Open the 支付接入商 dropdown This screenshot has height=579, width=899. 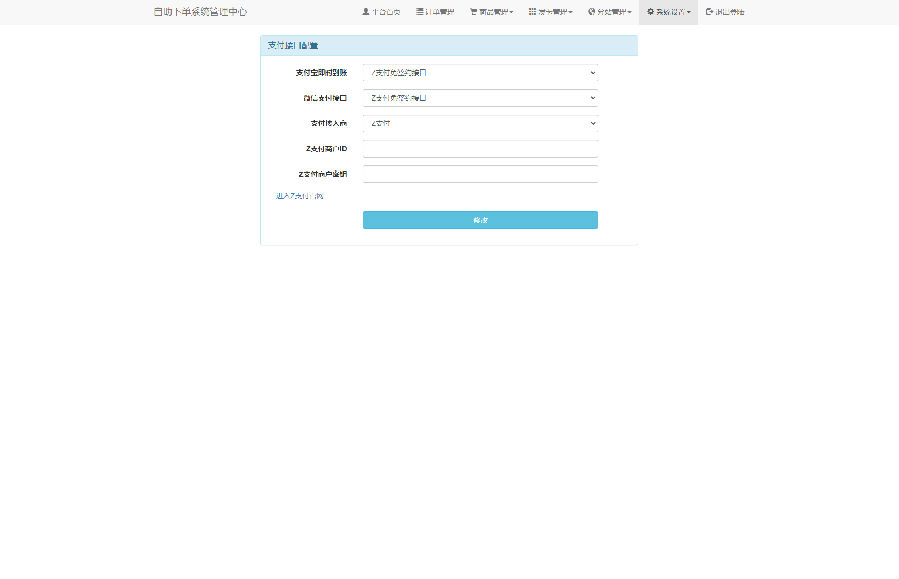(x=480, y=123)
